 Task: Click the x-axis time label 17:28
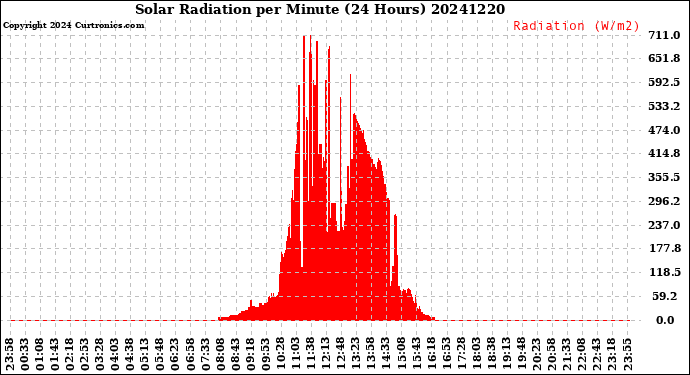(x=462, y=355)
